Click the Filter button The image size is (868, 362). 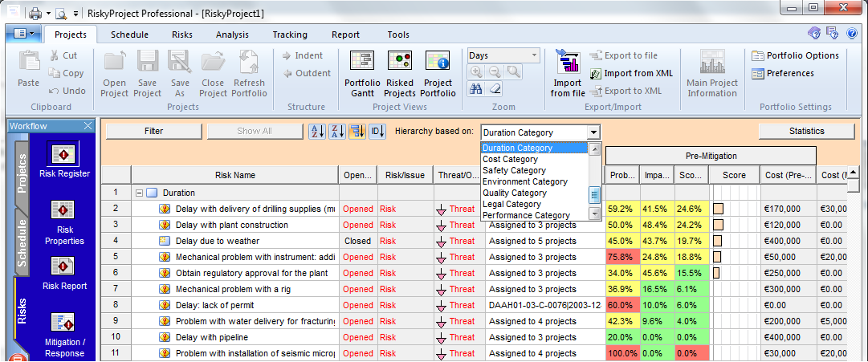coord(154,131)
